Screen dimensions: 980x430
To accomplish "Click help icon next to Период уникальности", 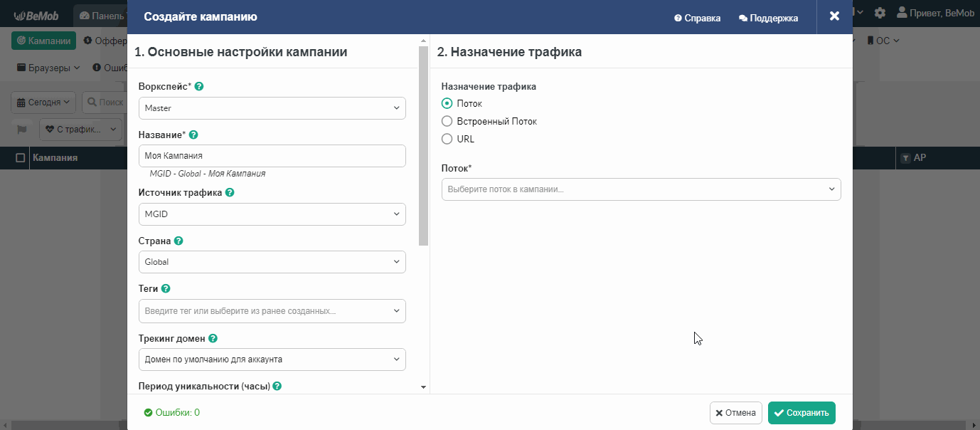I will click(x=277, y=386).
